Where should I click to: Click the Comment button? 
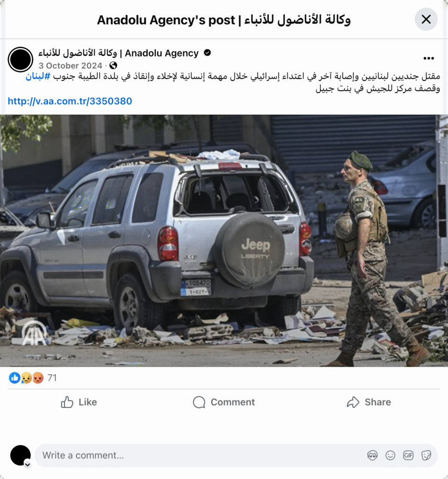(x=224, y=402)
